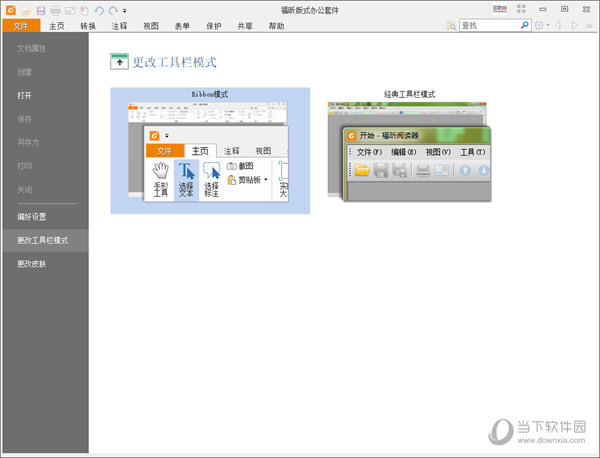
Task: Click the new blank page icon
Action: pos(84,11)
